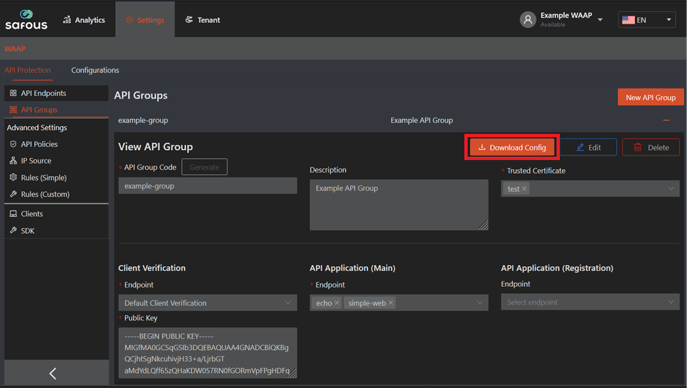
Task: Click the New API Group button
Action: click(650, 97)
